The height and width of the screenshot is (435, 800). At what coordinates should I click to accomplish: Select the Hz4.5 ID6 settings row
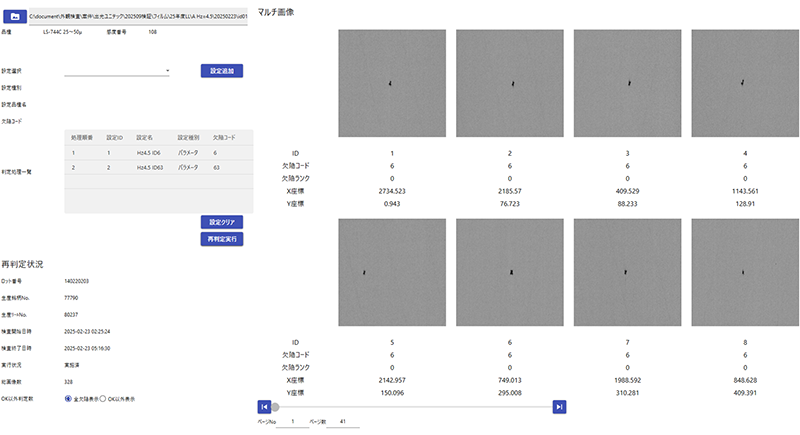[x=159, y=153]
